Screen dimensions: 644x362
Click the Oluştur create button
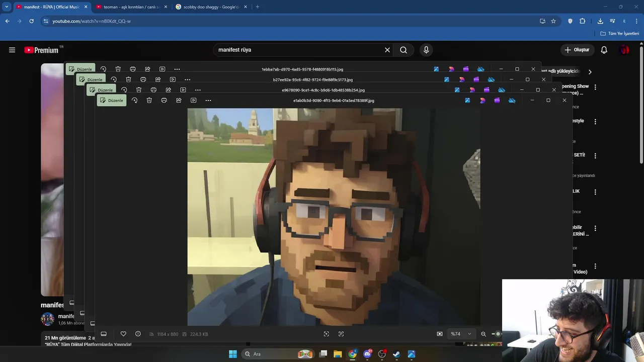[x=577, y=50]
